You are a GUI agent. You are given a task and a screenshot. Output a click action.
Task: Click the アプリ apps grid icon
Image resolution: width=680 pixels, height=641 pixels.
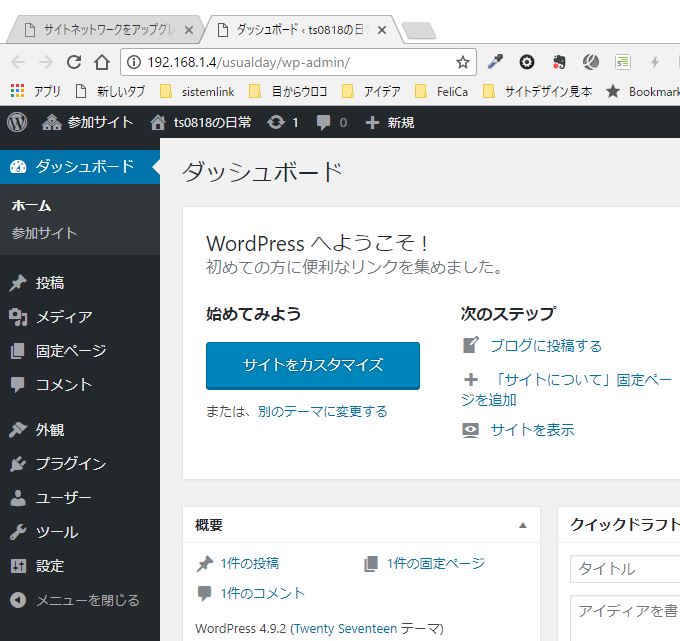click(17, 91)
